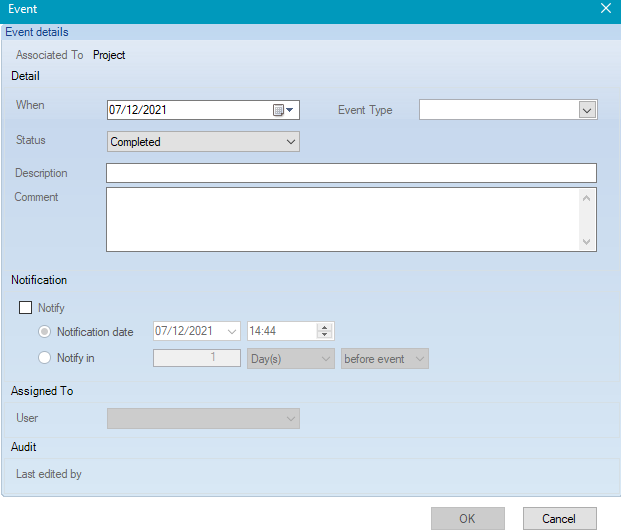Focus the Comment text area
The width and height of the screenshot is (621, 530).
click(340, 219)
